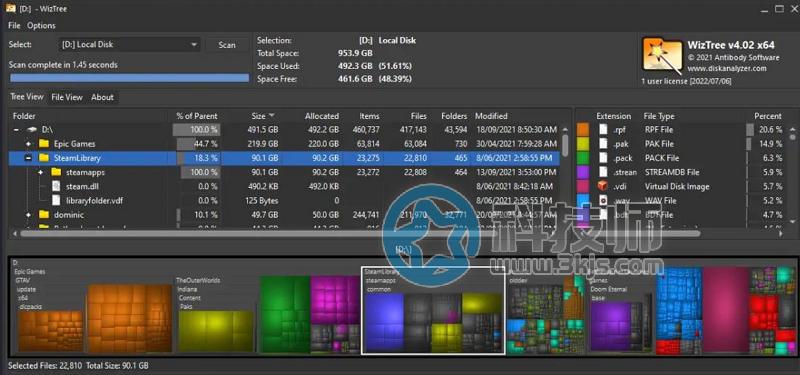Image resolution: width=800 pixels, height=375 pixels.
Task: Click the Scan button
Action: (227, 45)
